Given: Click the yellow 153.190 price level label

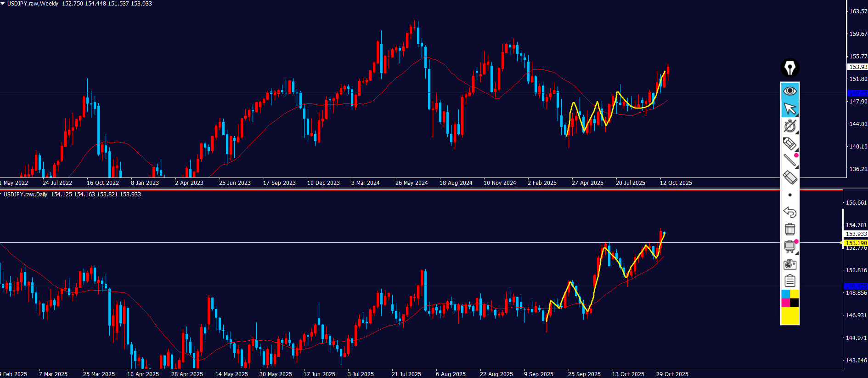Looking at the screenshot, I should (856, 243).
